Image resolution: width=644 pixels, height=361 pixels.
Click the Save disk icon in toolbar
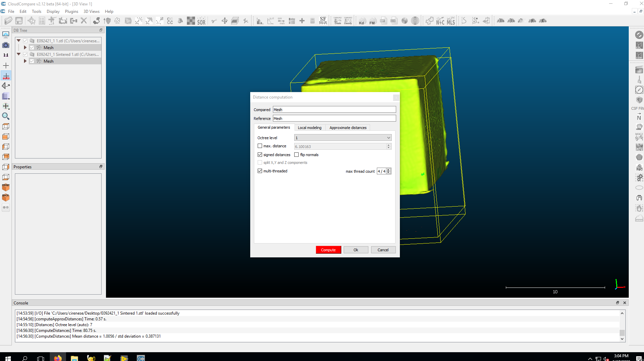coord(19,21)
